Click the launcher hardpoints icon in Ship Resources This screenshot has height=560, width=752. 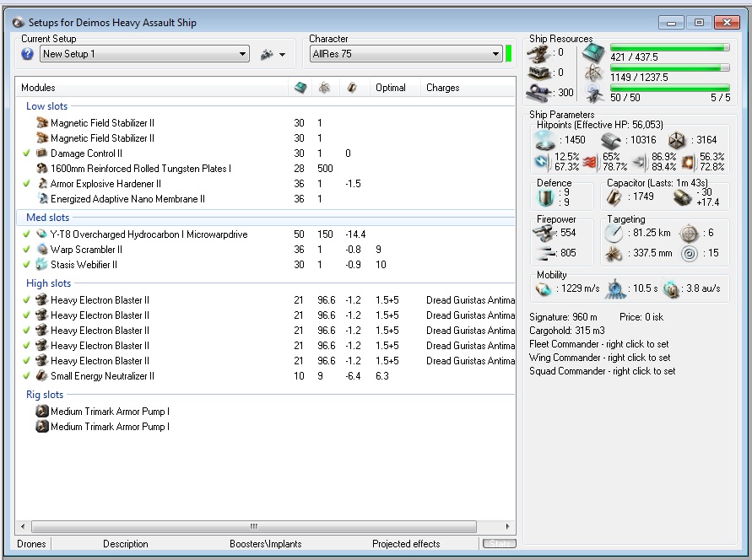click(x=539, y=73)
